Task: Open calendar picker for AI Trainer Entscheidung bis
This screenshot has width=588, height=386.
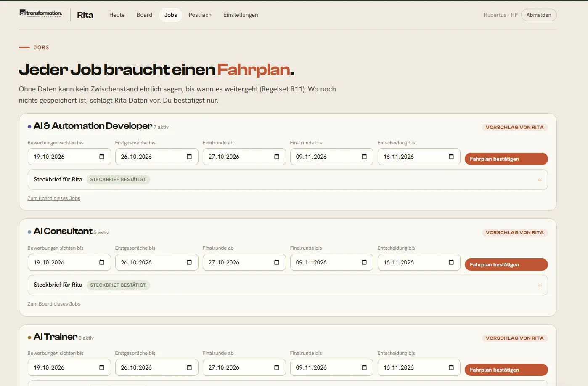Action: pyautogui.click(x=451, y=367)
